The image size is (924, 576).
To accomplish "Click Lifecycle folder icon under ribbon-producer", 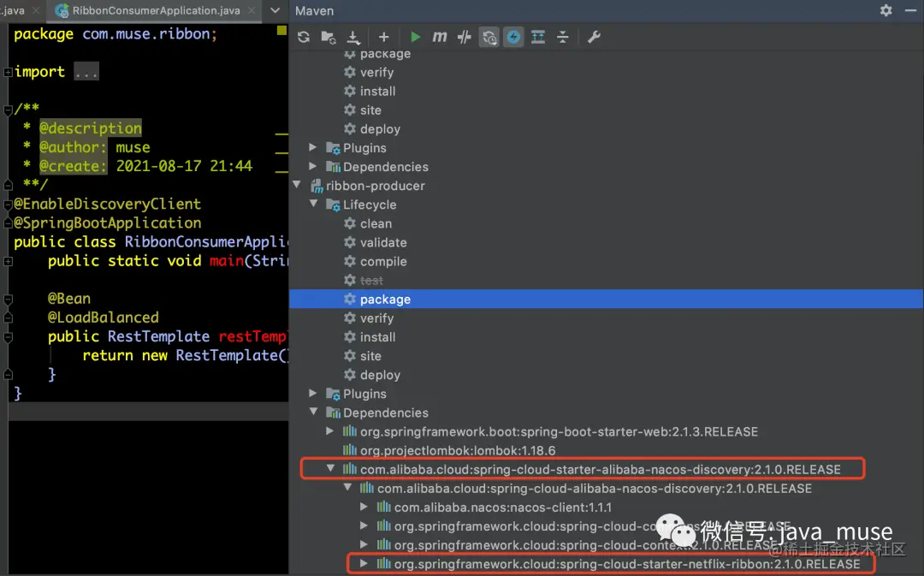I will coord(333,205).
